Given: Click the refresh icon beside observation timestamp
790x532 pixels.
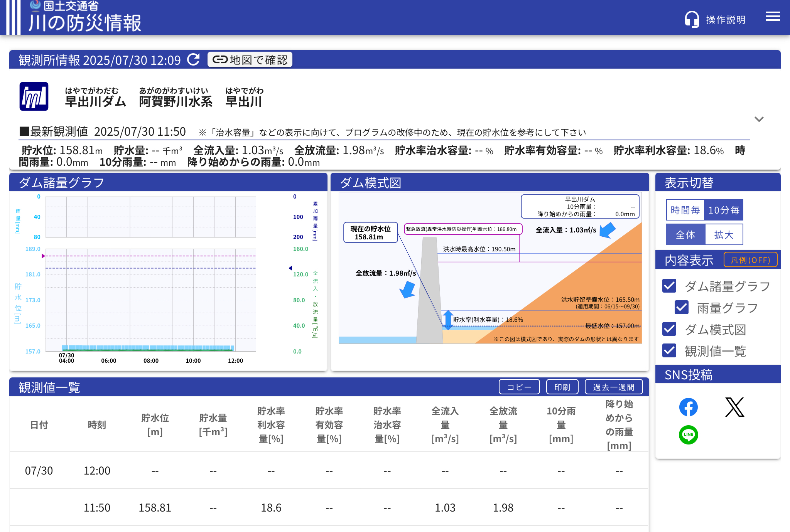Looking at the screenshot, I should [x=193, y=60].
